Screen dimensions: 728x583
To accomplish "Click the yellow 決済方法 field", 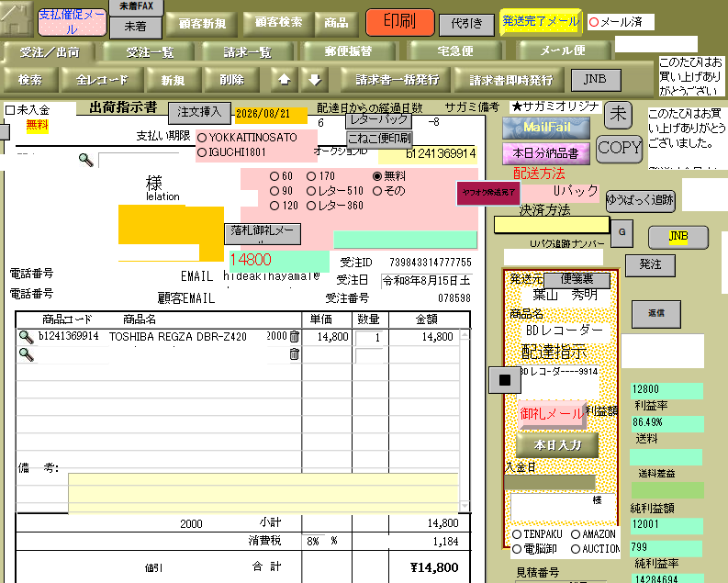I will pos(552,225).
